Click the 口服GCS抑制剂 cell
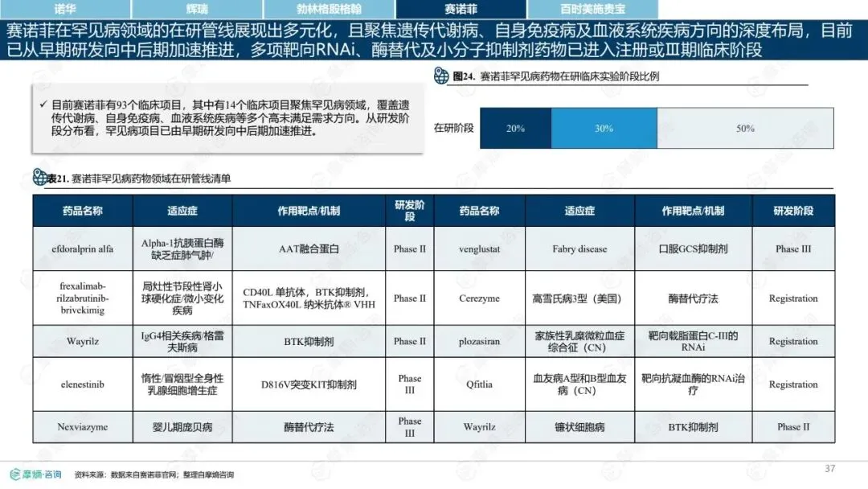This screenshot has height=489, width=868. click(693, 249)
